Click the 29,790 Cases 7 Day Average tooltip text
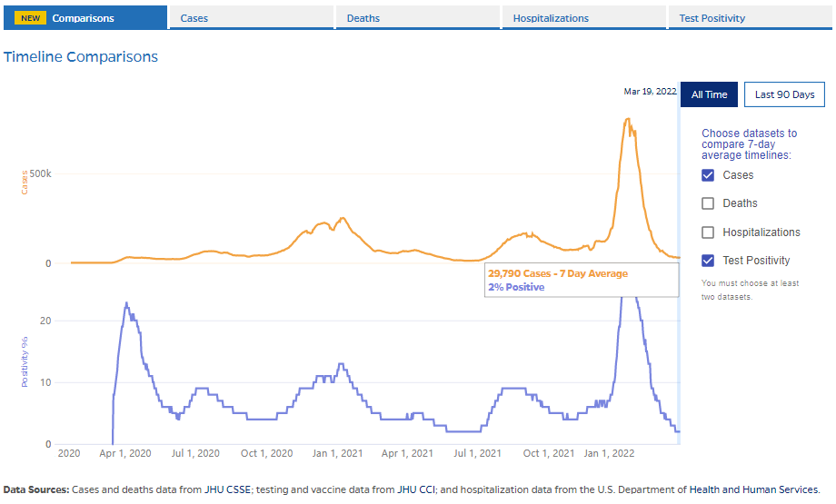Screen dimensions: 836x504 558,273
